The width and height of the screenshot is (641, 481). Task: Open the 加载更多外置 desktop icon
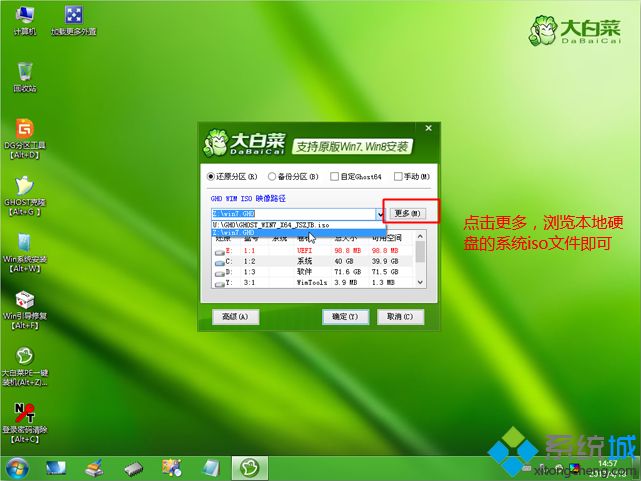coord(74,20)
